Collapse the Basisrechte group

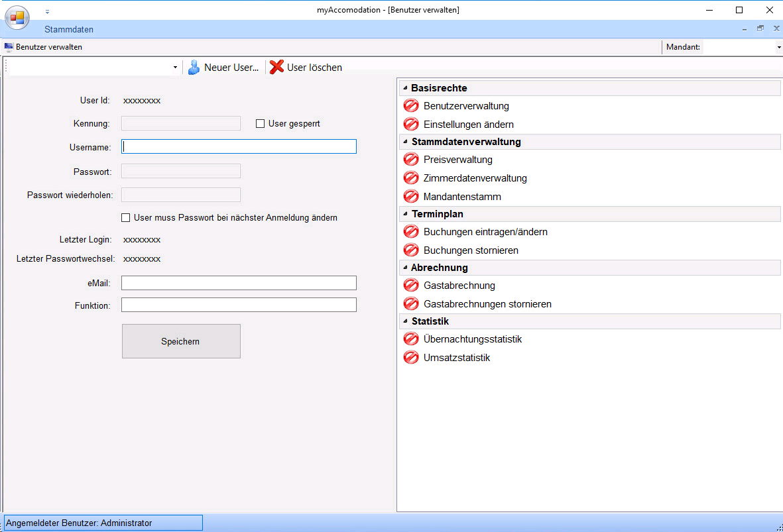406,88
